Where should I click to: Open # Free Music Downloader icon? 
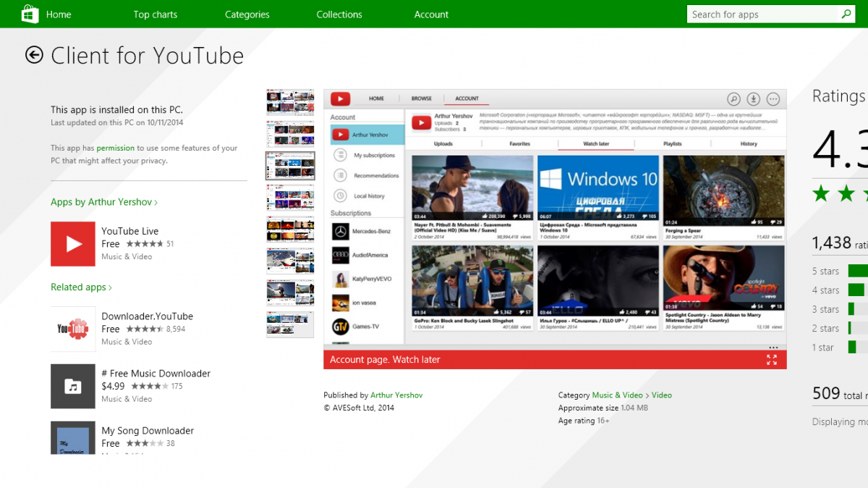click(73, 387)
